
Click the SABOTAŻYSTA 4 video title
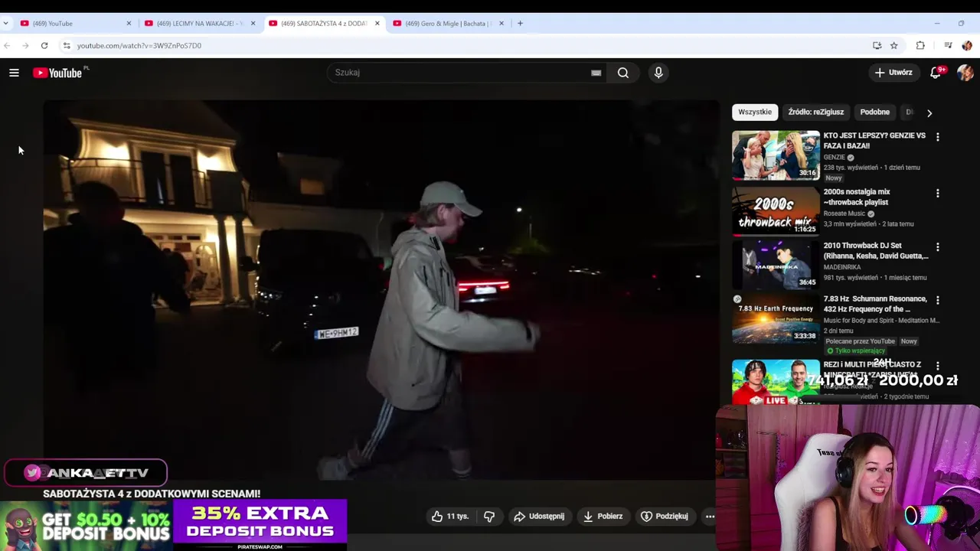tap(152, 494)
